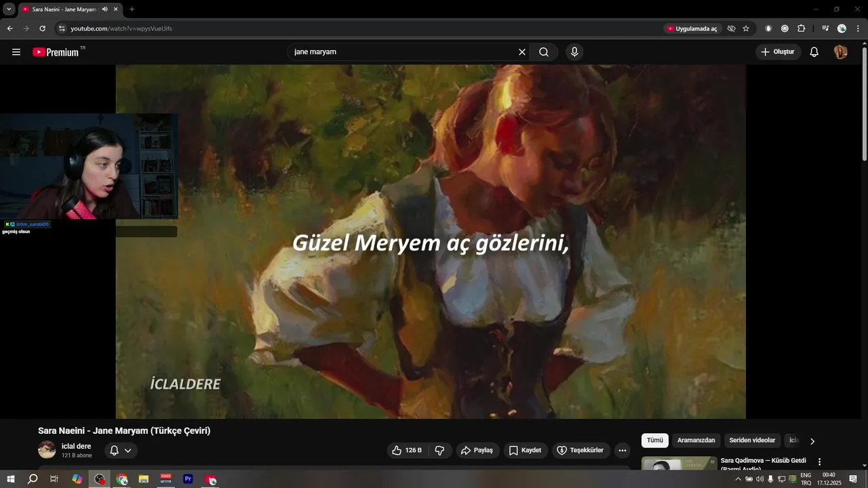This screenshot has width=868, height=488.
Task: Mute the tab via speaker icon
Action: pos(104,9)
